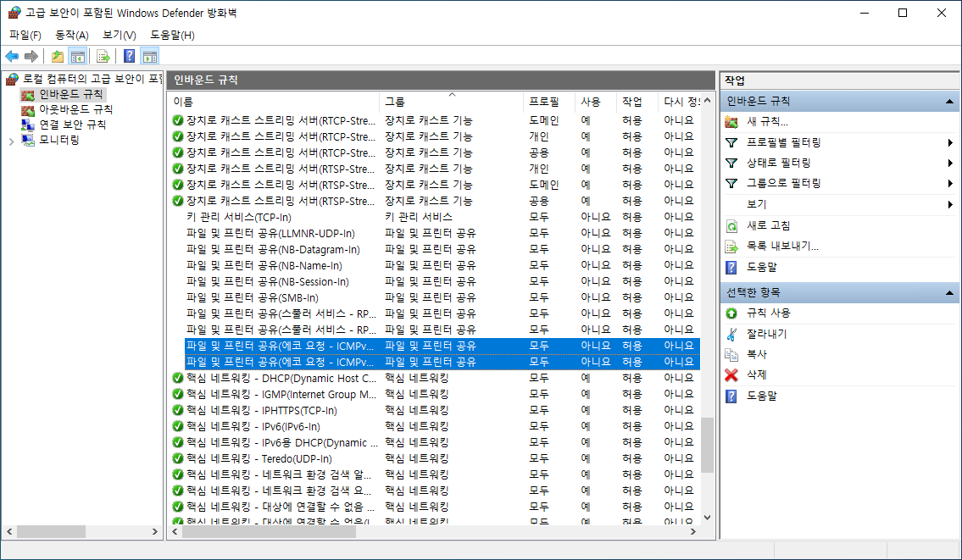Click the 목록 내보내기 export icon

pyautogui.click(x=731, y=246)
